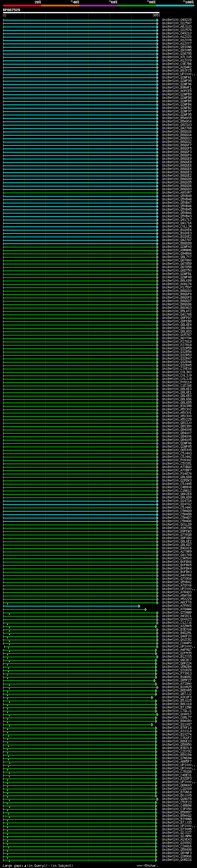Screen dimensions: 197x868
Task: Open hit UniRef100_O22547
Action: tap(177, 23)
